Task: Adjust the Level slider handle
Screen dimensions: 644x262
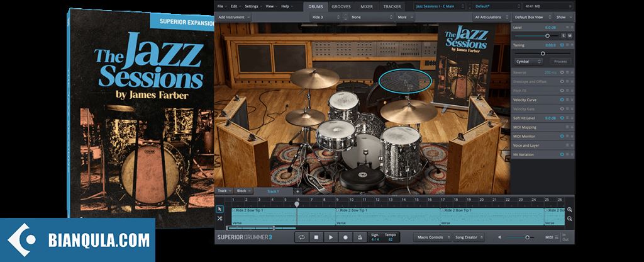Action: tap(548, 36)
